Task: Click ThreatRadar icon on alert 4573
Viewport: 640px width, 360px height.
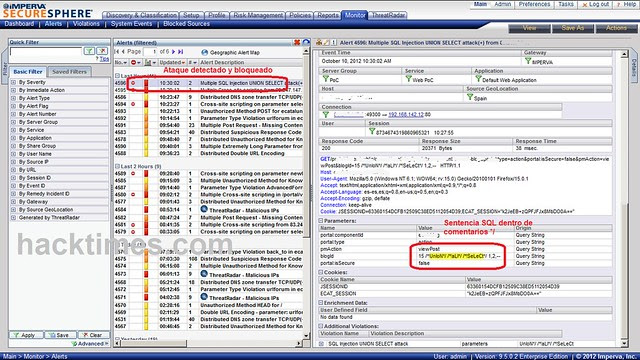Action: click(x=204, y=274)
